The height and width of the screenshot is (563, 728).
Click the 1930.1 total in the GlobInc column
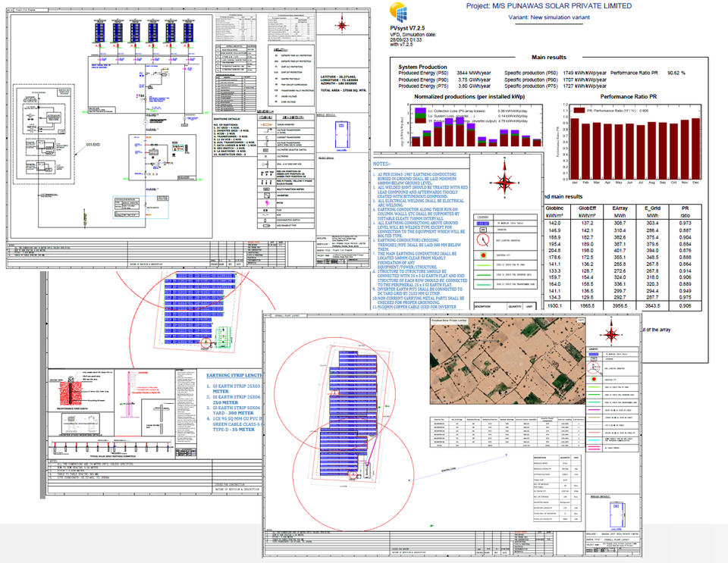click(x=554, y=306)
